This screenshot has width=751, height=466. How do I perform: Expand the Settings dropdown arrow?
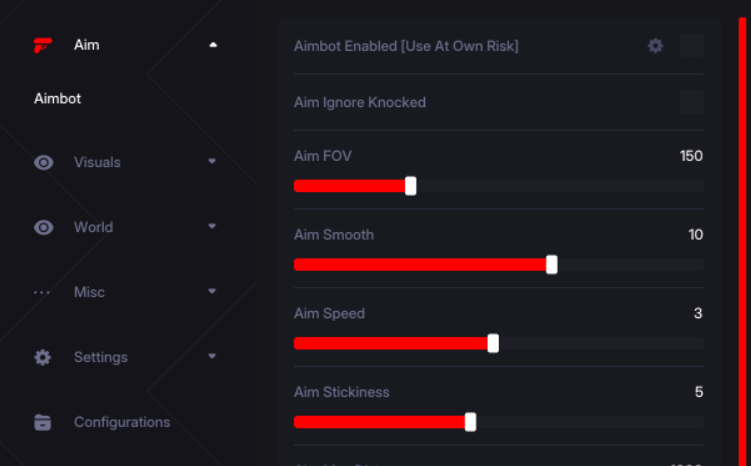pyautogui.click(x=212, y=356)
